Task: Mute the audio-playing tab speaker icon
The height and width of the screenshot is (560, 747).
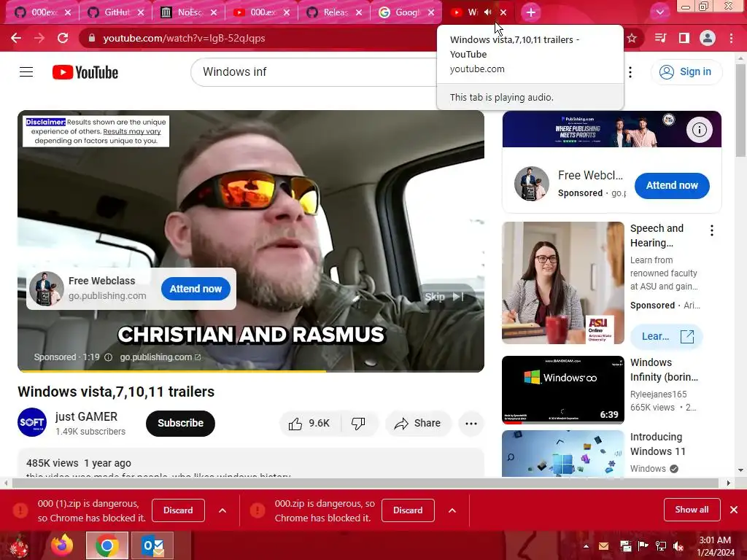Action: (x=487, y=12)
